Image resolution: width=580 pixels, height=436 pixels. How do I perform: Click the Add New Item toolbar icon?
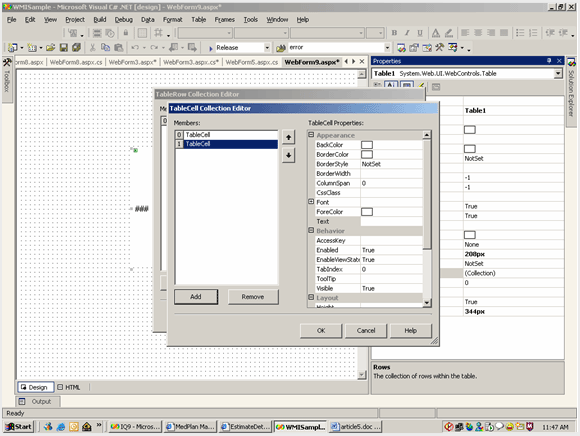pos(32,47)
